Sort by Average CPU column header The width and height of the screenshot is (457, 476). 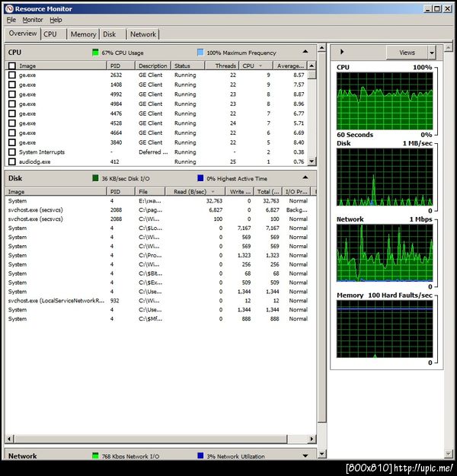click(x=290, y=65)
